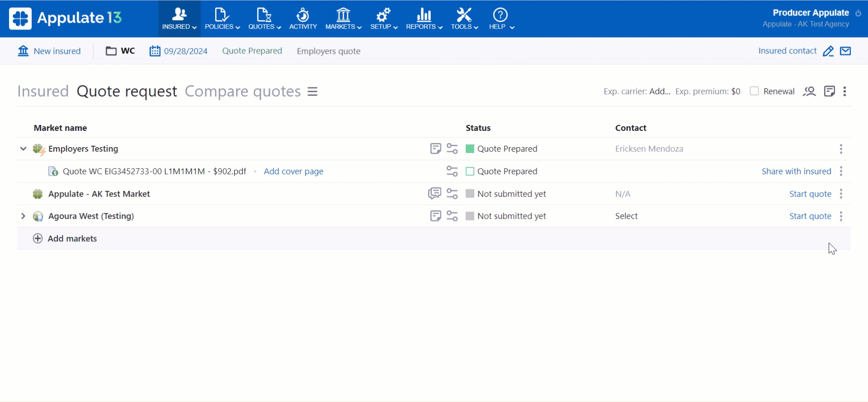Check the Quote Prepared box on quote PDF row
Image resolution: width=868 pixels, height=402 pixels.
click(x=470, y=172)
